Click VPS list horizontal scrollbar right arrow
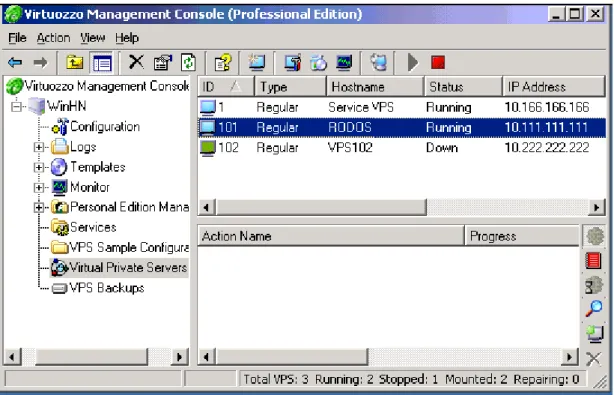Screen dimensions: 614x395 (596, 207)
